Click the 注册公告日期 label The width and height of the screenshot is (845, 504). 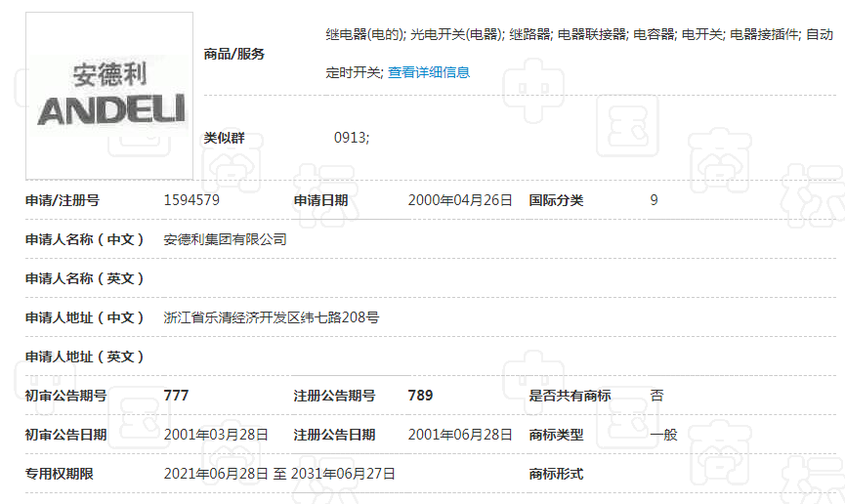pos(334,435)
